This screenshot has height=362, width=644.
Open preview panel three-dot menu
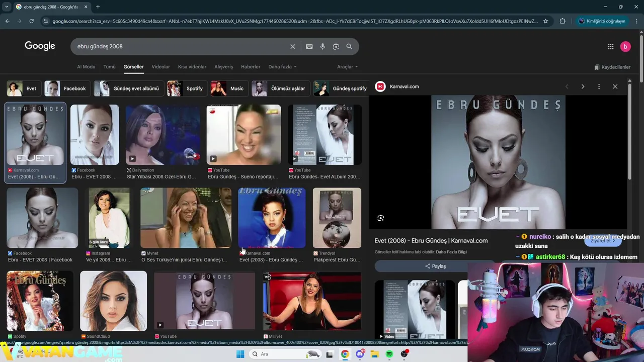pyautogui.click(x=599, y=86)
